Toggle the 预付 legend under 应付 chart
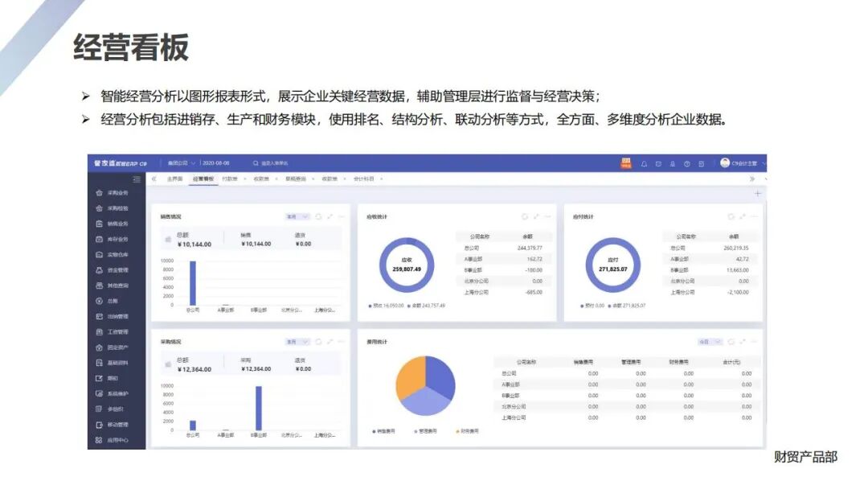Image resolution: width=868 pixels, height=489 pixels. (x=592, y=306)
